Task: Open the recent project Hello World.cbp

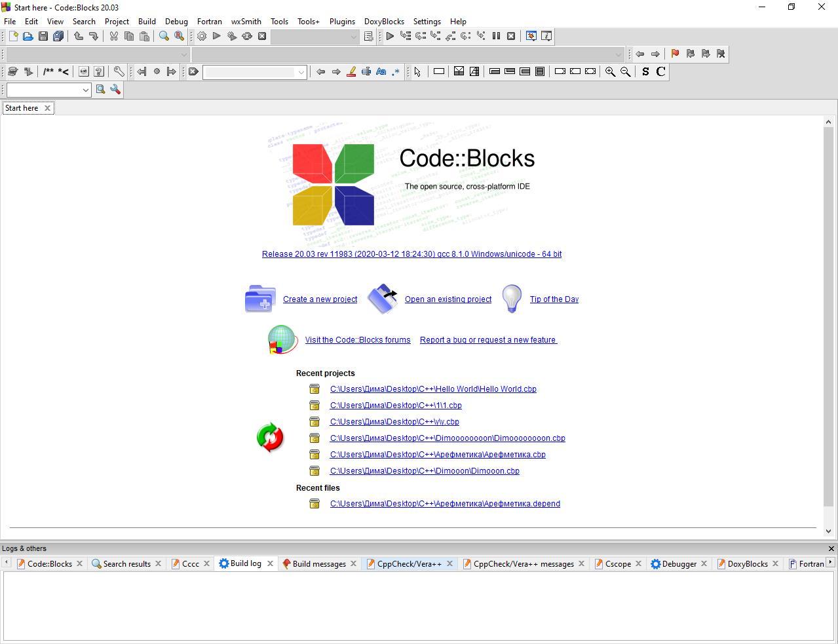Action: coord(433,389)
